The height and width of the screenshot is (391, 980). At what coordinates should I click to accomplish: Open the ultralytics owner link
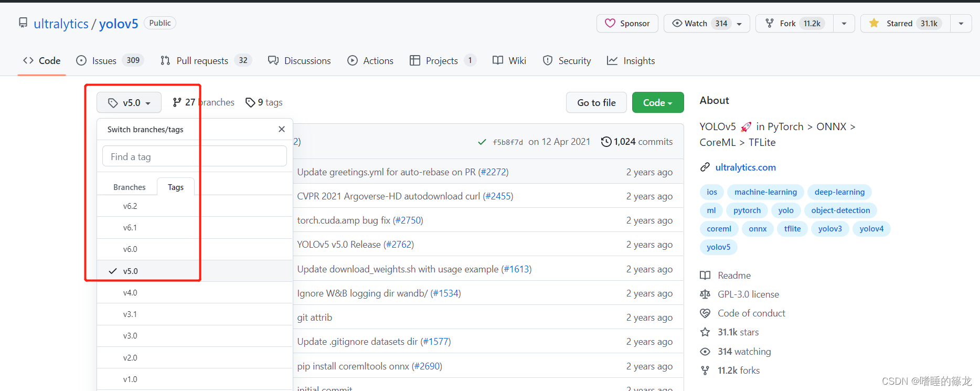point(61,24)
